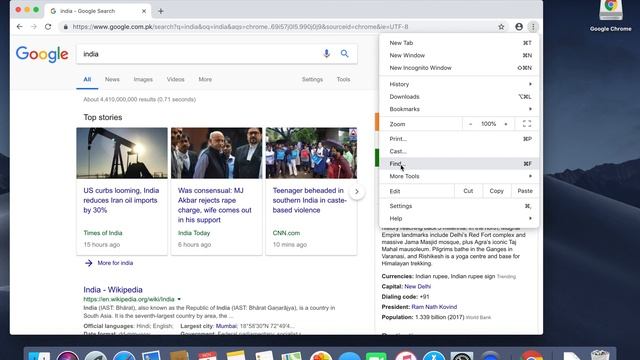Viewport: 640px width, 360px height.
Task: Decrease zoom with the minus button
Action: (470, 124)
